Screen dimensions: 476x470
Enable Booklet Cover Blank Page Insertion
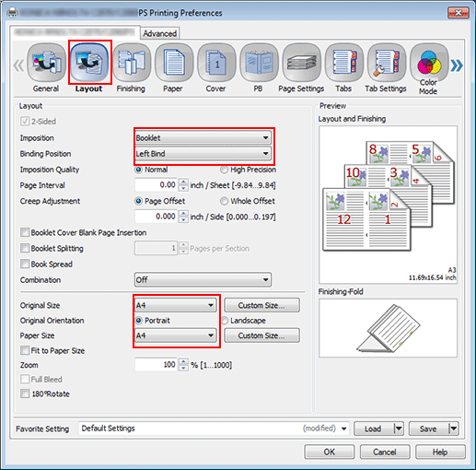coord(25,232)
